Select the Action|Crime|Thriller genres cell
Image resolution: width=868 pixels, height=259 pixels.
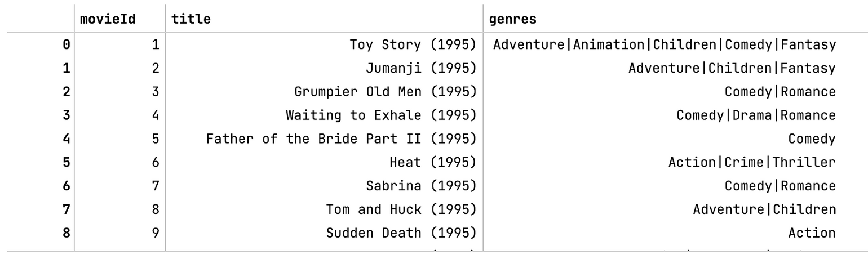click(752, 163)
